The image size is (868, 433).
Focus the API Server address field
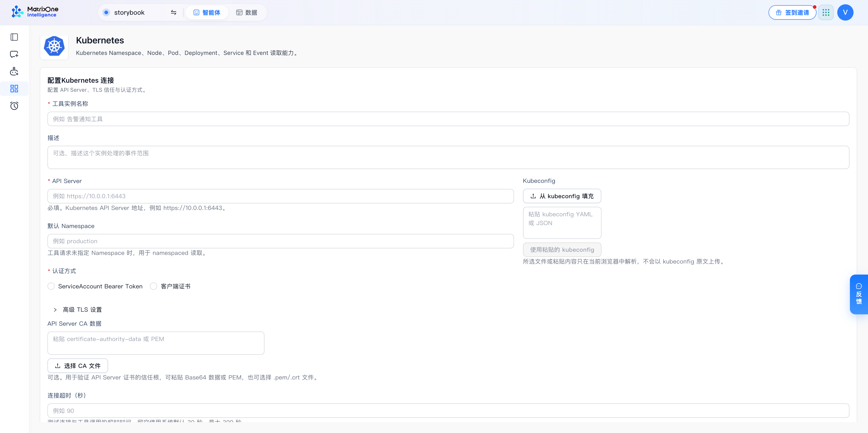(x=281, y=196)
